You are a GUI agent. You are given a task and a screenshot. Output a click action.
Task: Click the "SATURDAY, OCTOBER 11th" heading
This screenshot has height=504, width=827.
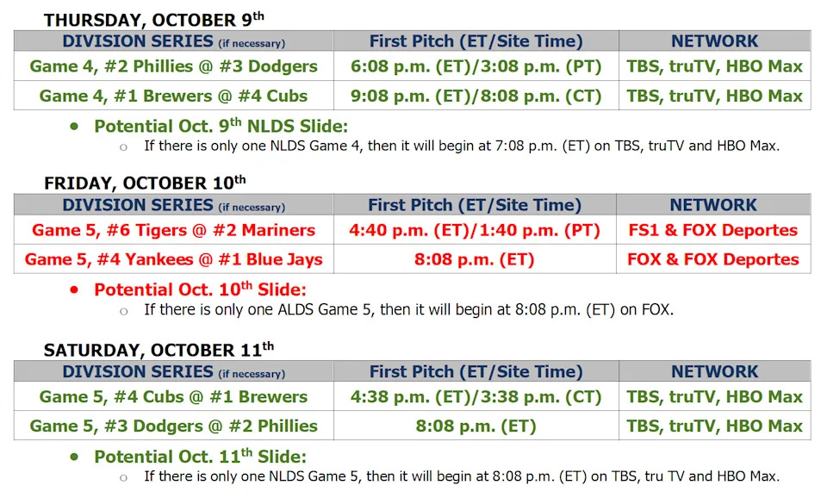coord(159,350)
